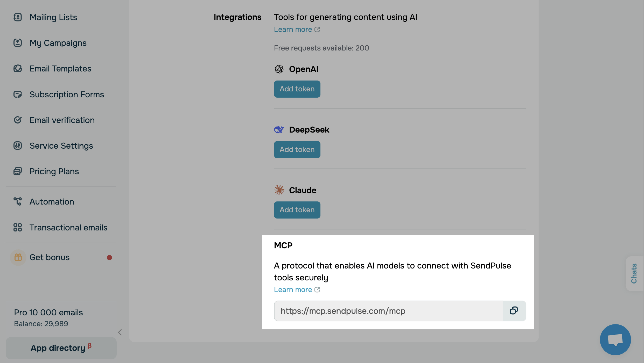Follow the Learn more link under MCP
The image size is (644, 363).
293,290
